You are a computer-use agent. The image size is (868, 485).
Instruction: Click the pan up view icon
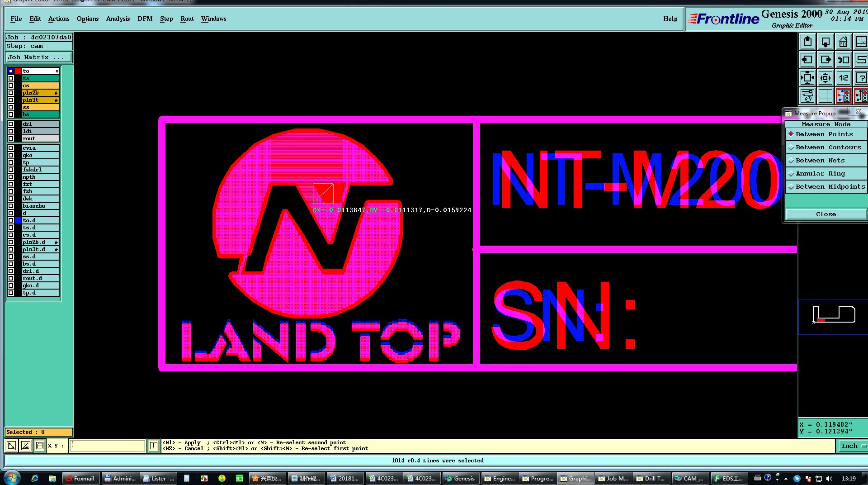click(807, 42)
